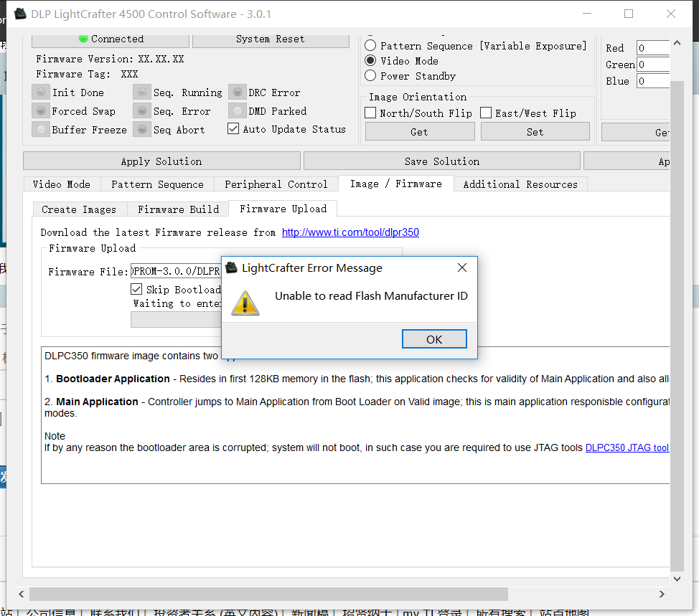Enable North/South Flip checkbox
The height and width of the screenshot is (616, 699).
pyautogui.click(x=370, y=113)
